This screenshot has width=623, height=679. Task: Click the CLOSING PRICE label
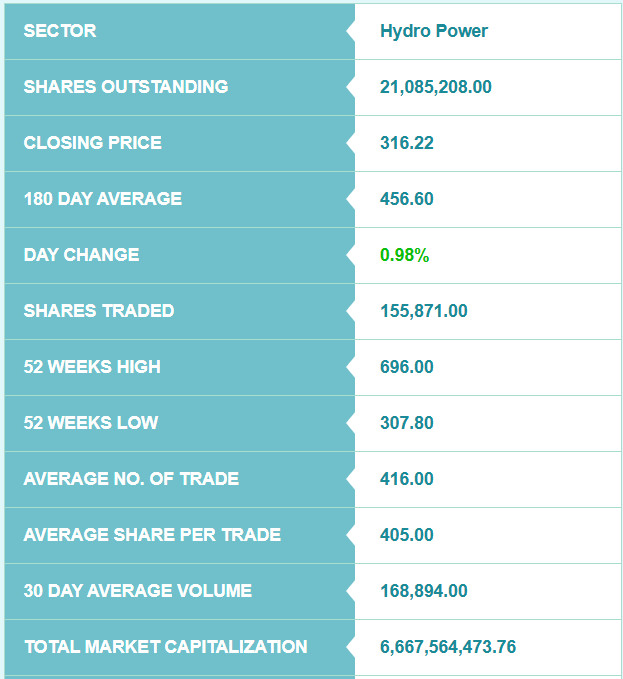(93, 142)
